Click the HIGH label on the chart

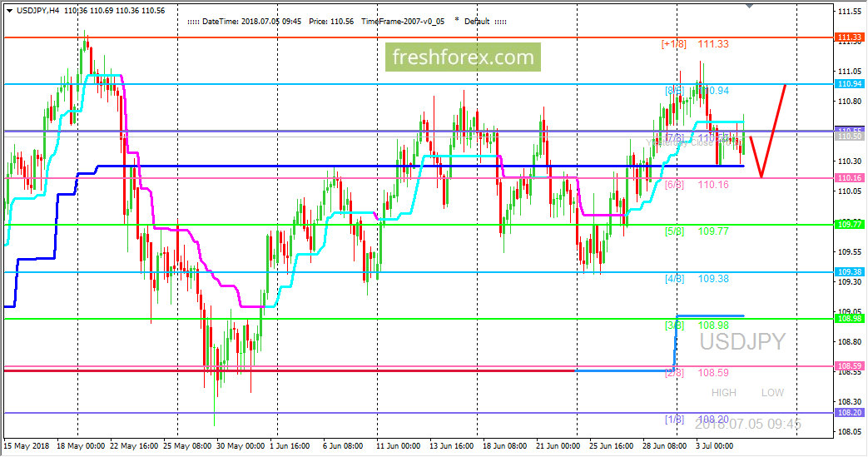(x=723, y=393)
